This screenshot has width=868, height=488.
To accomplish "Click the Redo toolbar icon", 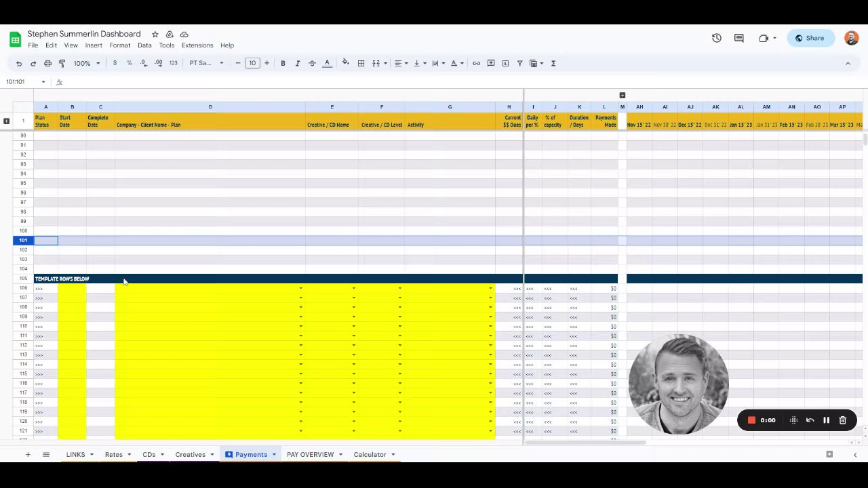I will 33,63.
